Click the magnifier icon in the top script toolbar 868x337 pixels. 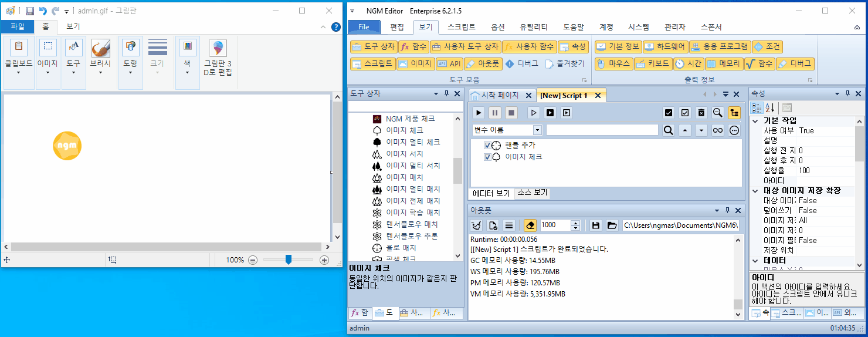(x=717, y=112)
